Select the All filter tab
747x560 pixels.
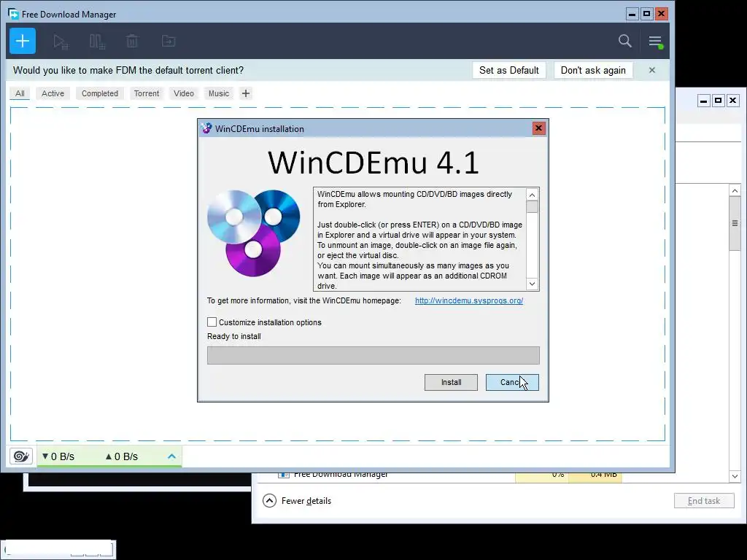[x=20, y=93]
